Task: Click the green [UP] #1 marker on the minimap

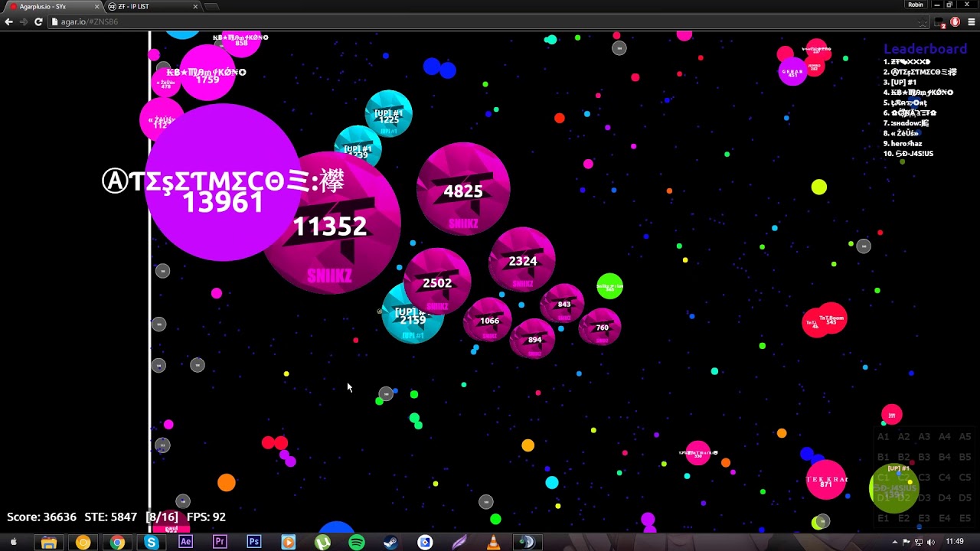Action: pyautogui.click(x=893, y=487)
